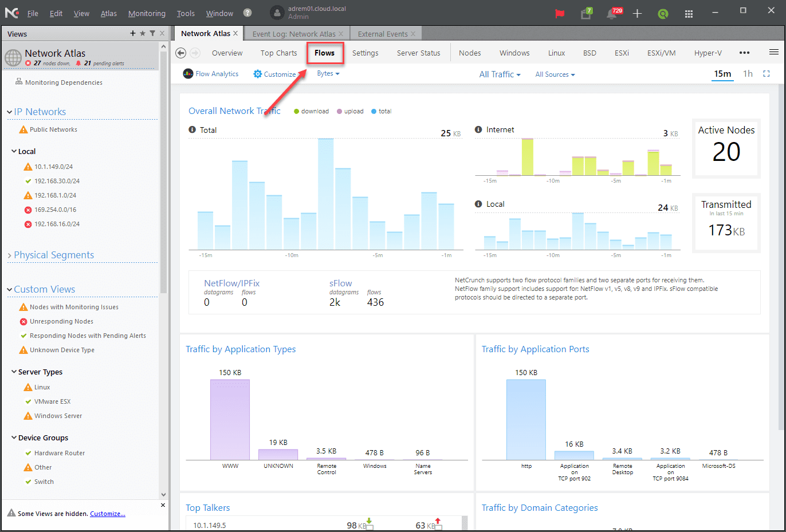
Task: Open the Bytes units dropdown
Action: (x=328, y=73)
